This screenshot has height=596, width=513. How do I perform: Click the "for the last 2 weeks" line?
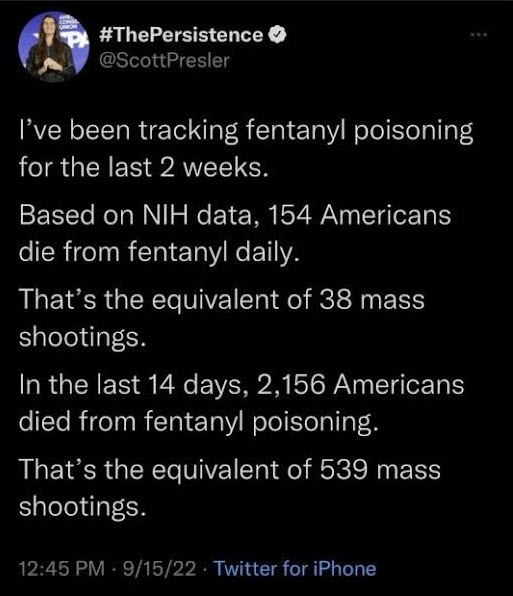(144, 168)
